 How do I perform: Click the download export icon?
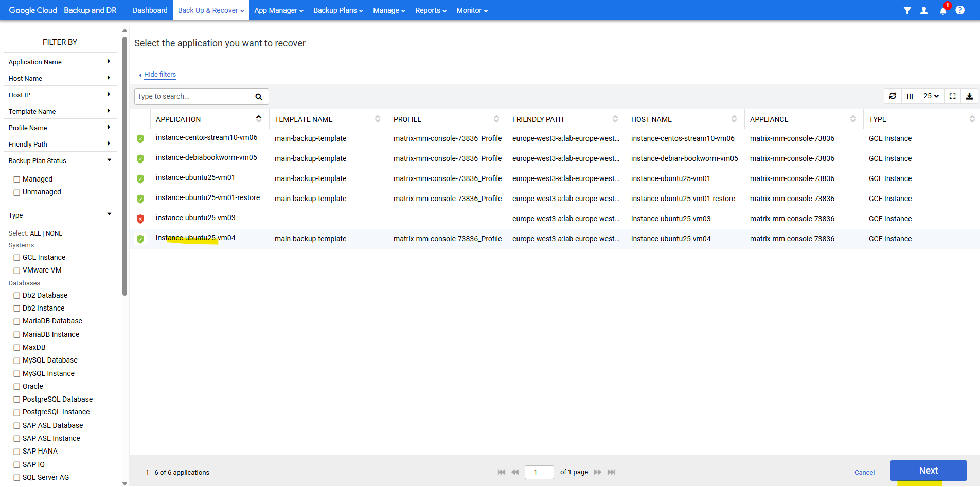[969, 96]
